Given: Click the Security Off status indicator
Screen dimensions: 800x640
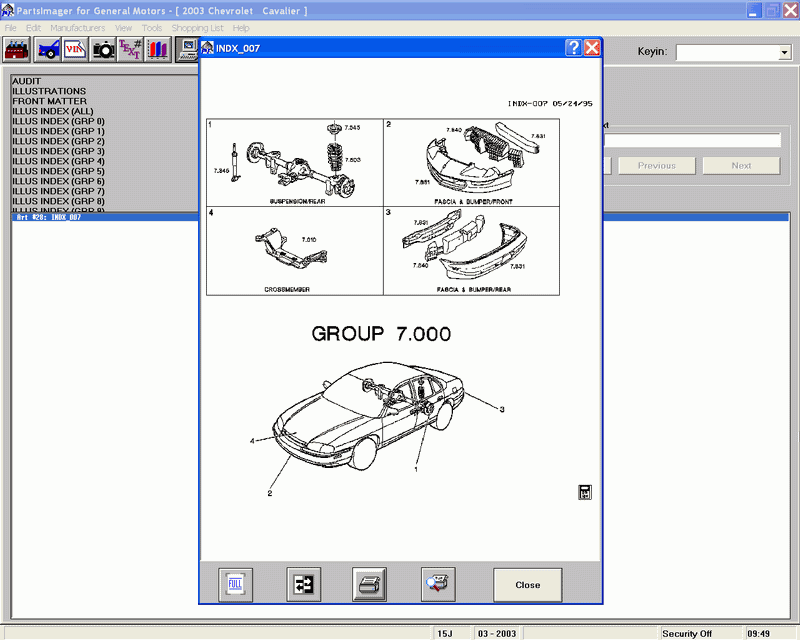Looking at the screenshot, I should 687,633.
